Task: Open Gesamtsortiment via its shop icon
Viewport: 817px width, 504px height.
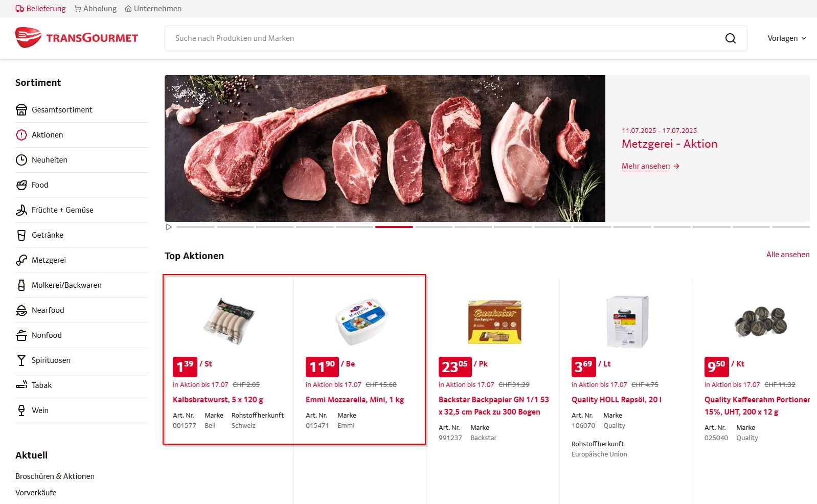Action: 21,110
